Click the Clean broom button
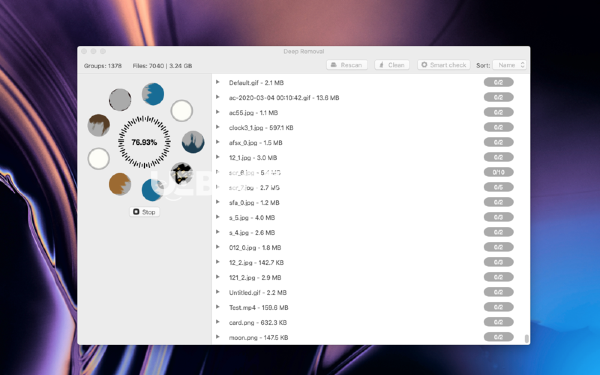600x375 pixels. pyautogui.click(x=392, y=65)
